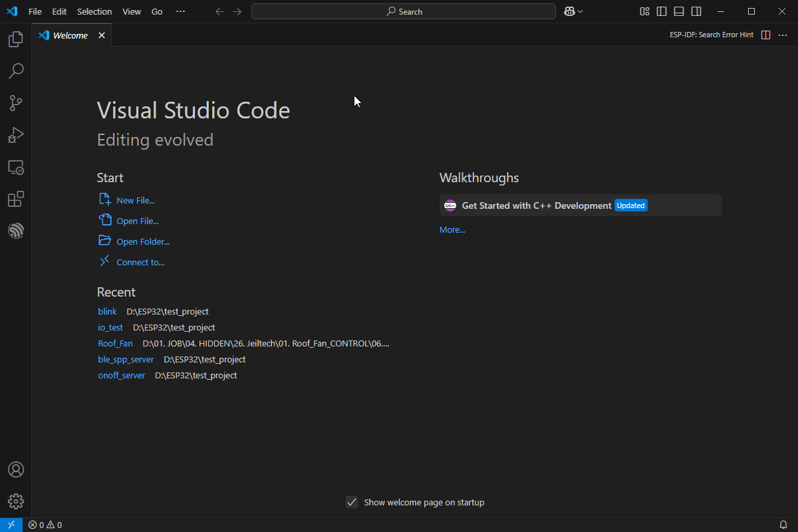798x532 pixels.
Task: Open the Edit menu
Action: tap(59, 11)
